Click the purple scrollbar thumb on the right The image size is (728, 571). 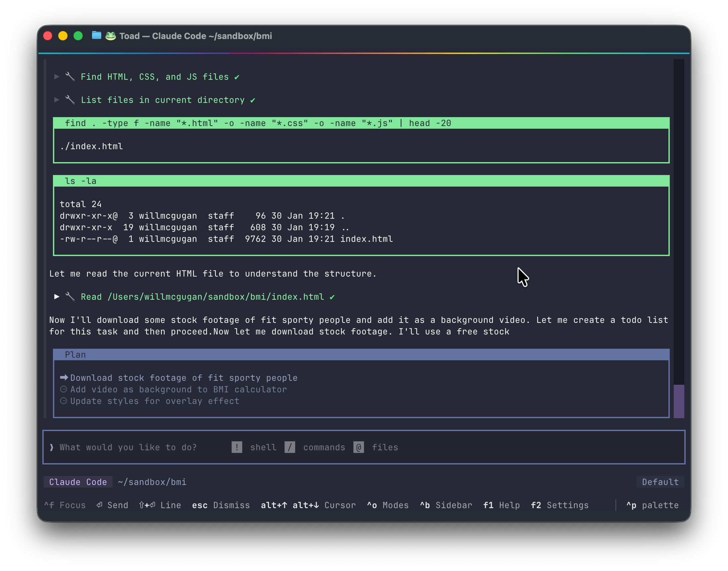(x=679, y=402)
